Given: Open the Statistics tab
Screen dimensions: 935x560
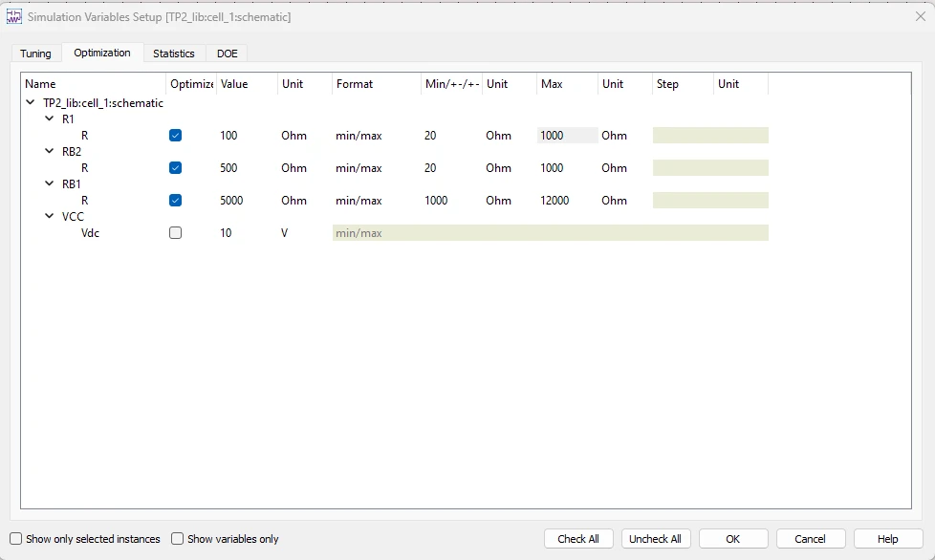Looking at the screenshot, I should click(174, 53).
